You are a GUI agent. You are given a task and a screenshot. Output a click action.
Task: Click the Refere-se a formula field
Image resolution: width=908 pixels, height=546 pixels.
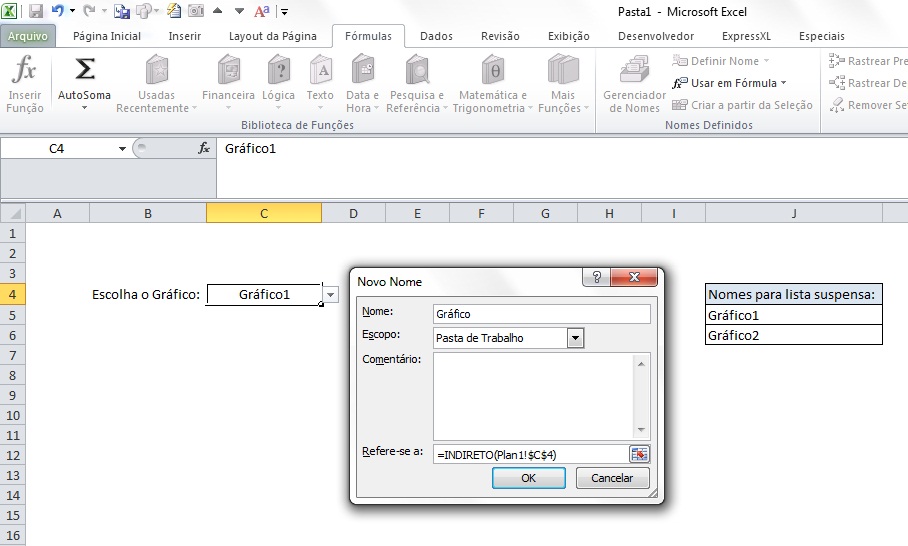(x=530, y=455)
